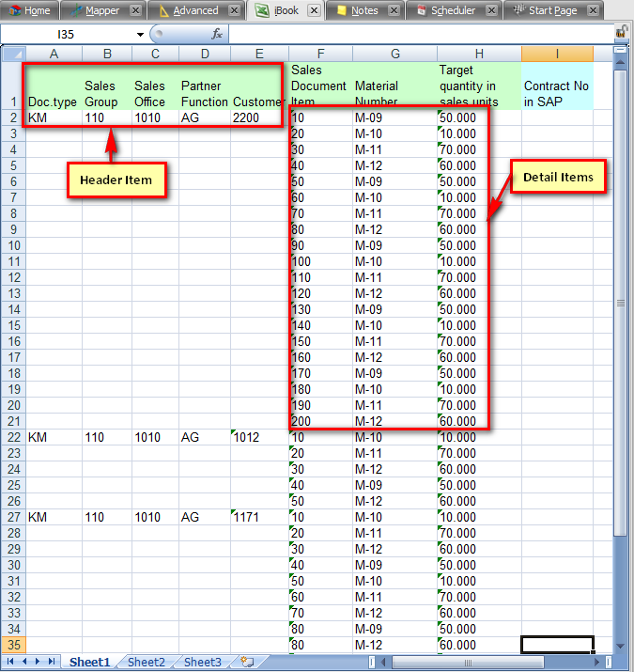Select the Sheet3 worksheet tab
The height and width of the screenshot is (672, 634).
(x=202, y=662)
